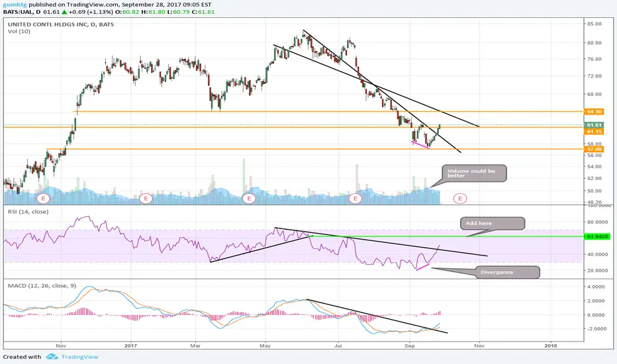Click the green up-arrow price change indicator
Screen dimensions: 617x364
pos(64,12)
